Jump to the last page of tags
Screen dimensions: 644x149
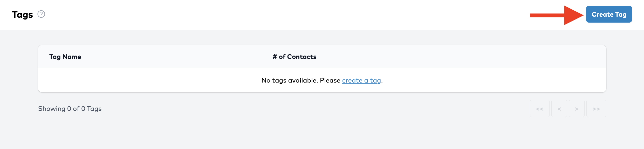click(596, 109)
